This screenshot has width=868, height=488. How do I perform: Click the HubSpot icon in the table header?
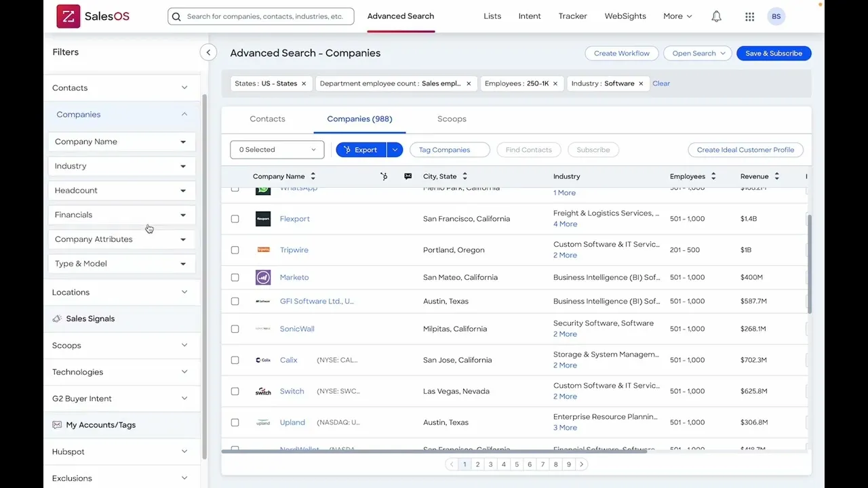click(x=384, y=176)
